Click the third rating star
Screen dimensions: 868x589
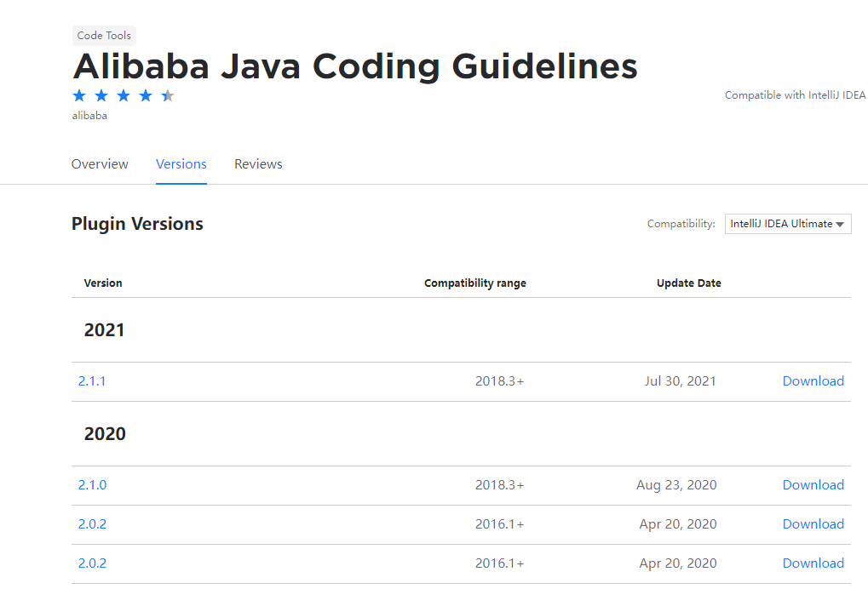124,95
